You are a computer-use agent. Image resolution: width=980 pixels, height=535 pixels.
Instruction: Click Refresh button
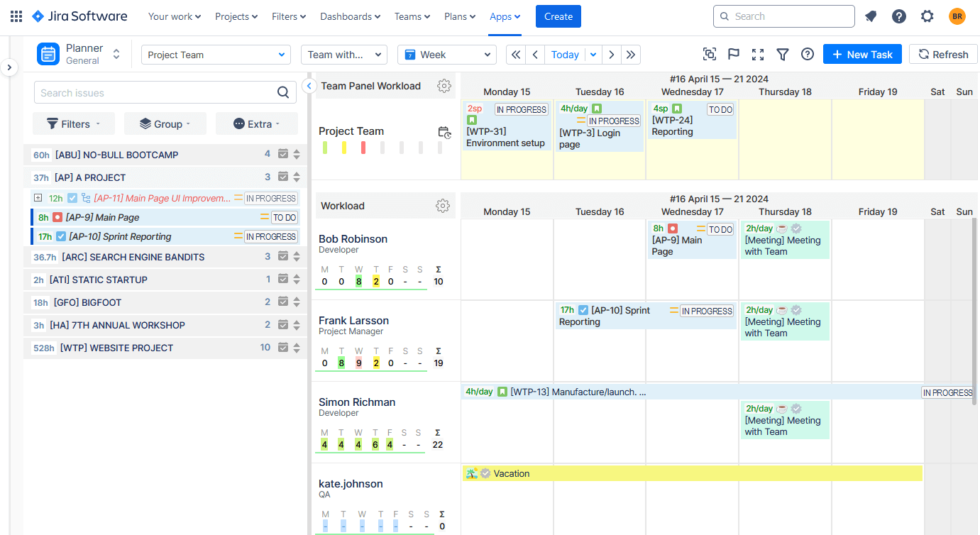point(943,55)
